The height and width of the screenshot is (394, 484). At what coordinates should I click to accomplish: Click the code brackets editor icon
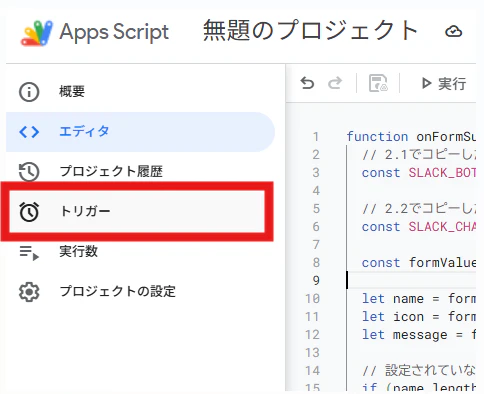(29, 132)
